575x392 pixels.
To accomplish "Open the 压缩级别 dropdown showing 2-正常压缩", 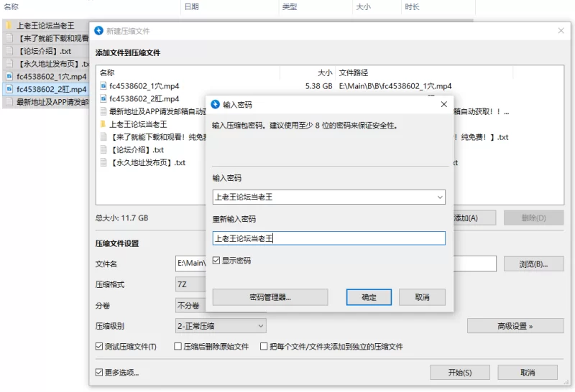I will [221, 326].
